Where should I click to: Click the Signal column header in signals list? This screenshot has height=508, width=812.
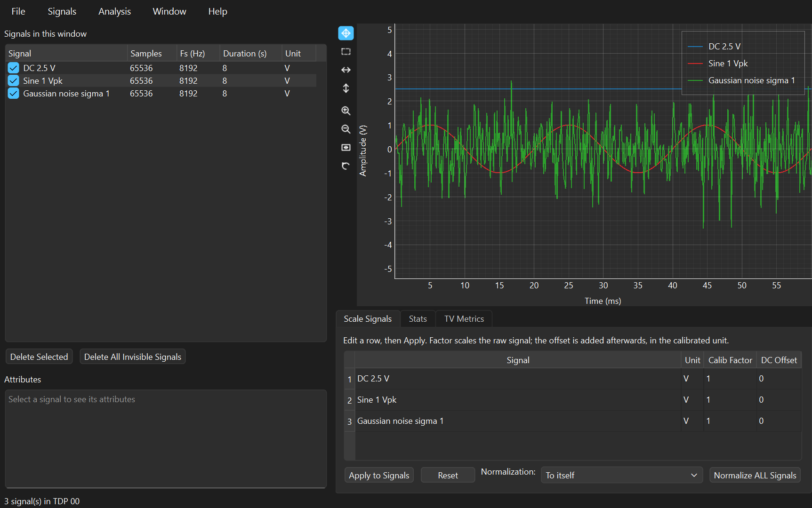click(x=66, y=54)
